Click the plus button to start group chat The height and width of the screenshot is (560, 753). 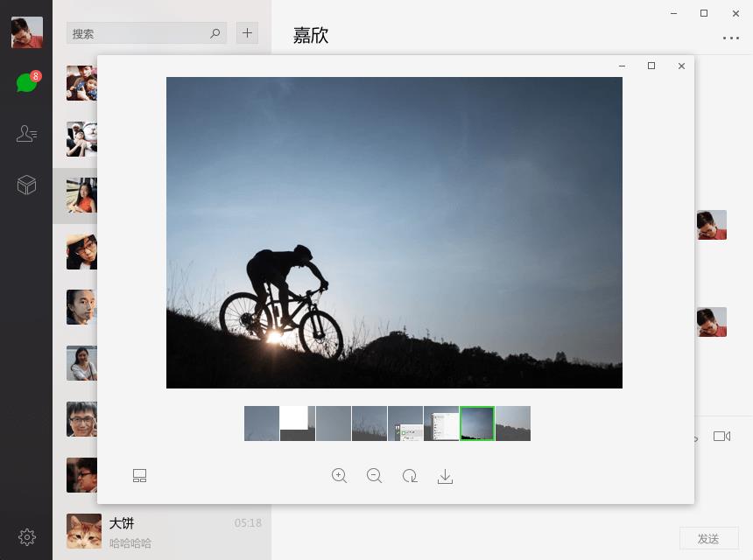(247, 32)
